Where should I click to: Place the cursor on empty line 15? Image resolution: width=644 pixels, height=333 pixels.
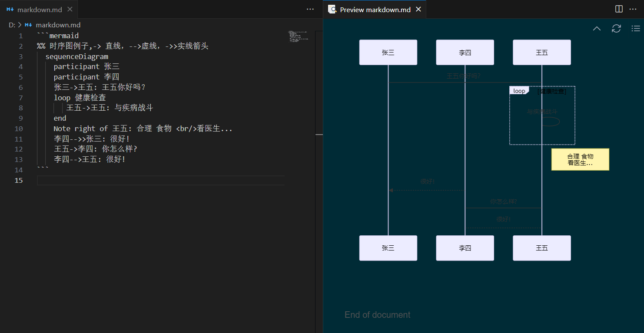pos(161,180)
